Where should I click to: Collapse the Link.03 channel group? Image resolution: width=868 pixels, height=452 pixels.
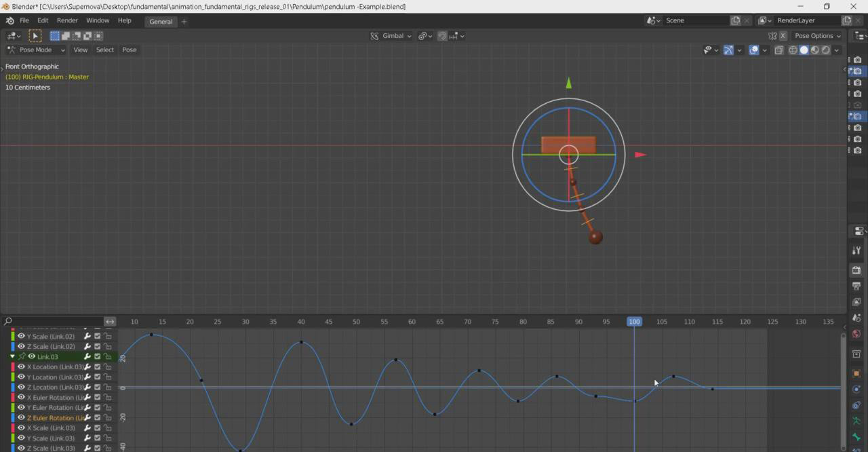(x=12, y=357)
